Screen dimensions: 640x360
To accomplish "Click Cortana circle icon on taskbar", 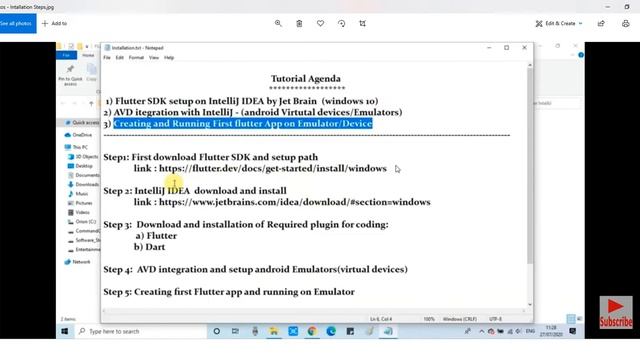I will [217, 331].
